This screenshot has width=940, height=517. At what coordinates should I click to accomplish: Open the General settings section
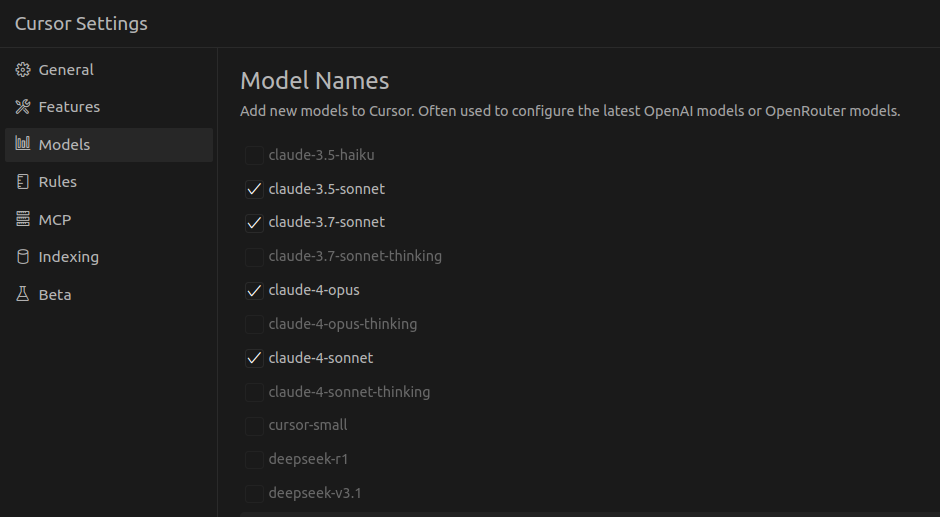[x=109, y=70]
